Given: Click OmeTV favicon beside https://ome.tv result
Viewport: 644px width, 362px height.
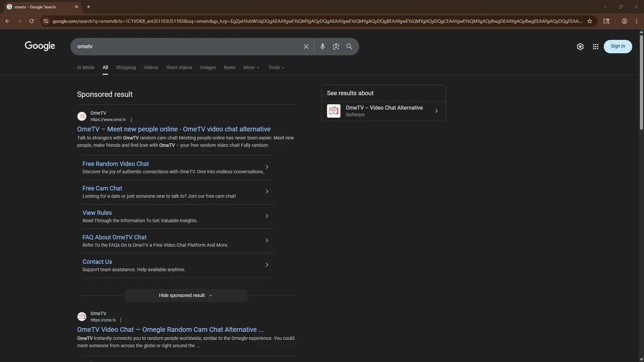Looking at the screenshot, I should (x=82, y=317).
